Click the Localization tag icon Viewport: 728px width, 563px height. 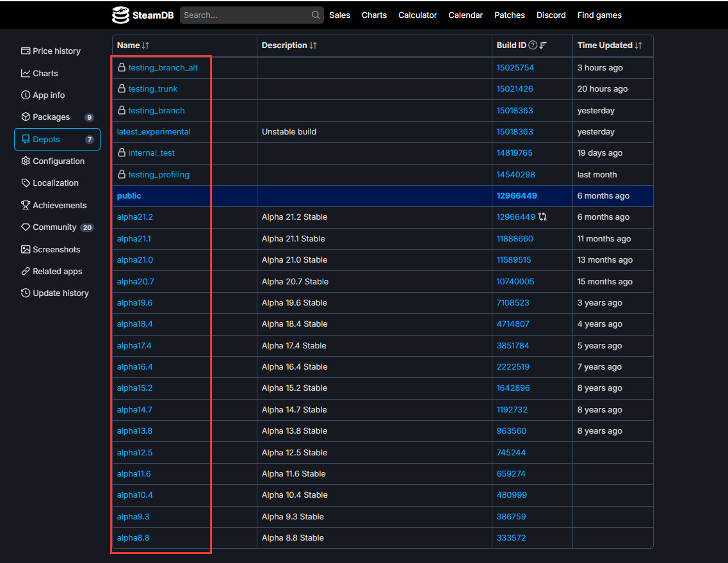pyautogui.click(x=26, y=183)
